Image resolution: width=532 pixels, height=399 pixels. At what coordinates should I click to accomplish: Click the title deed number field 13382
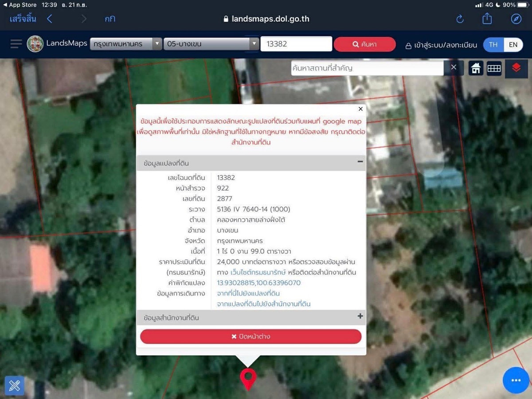coord(296,44)
